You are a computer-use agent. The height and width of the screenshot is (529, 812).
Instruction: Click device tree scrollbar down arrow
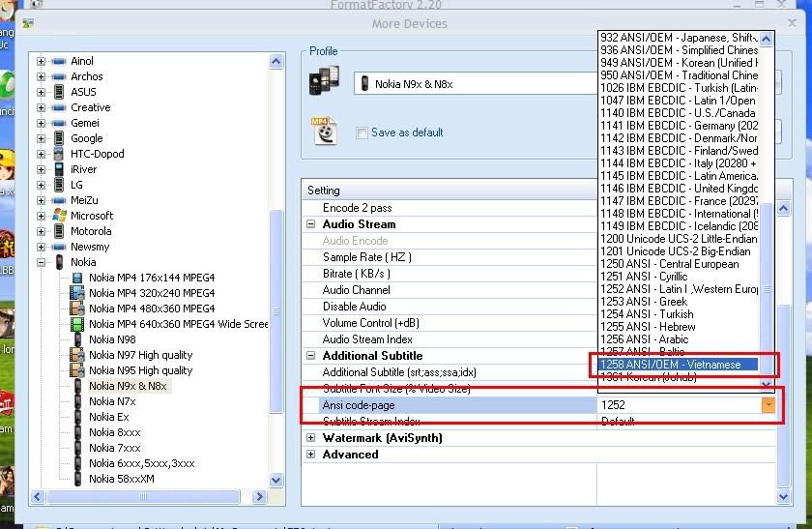(276, 480)
